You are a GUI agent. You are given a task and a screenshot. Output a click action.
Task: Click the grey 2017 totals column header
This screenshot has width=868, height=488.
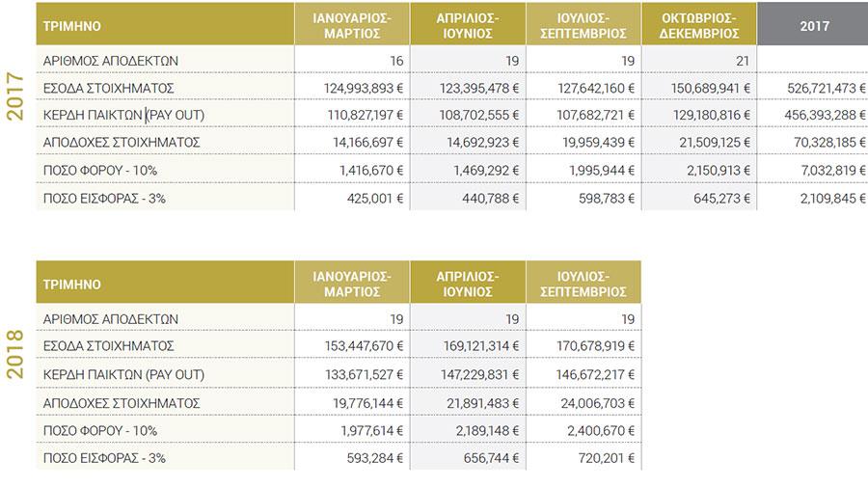tap(812, 24)
